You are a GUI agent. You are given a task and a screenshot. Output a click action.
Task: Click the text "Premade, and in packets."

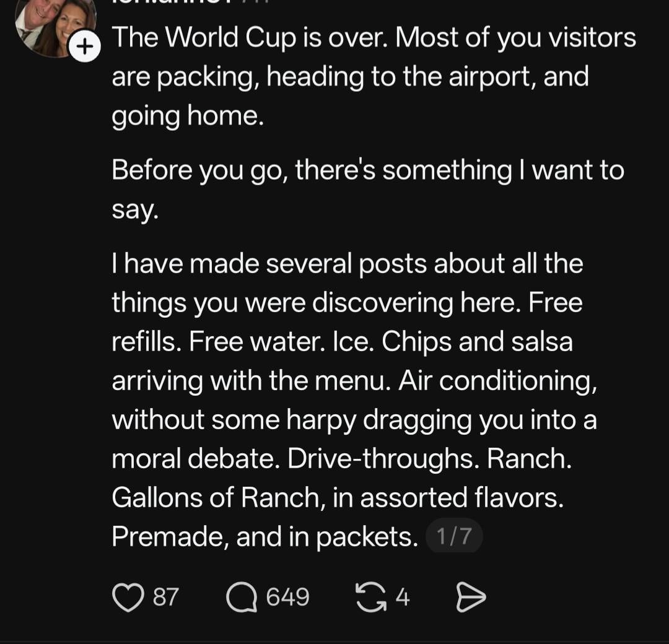(x=265, y=536)
